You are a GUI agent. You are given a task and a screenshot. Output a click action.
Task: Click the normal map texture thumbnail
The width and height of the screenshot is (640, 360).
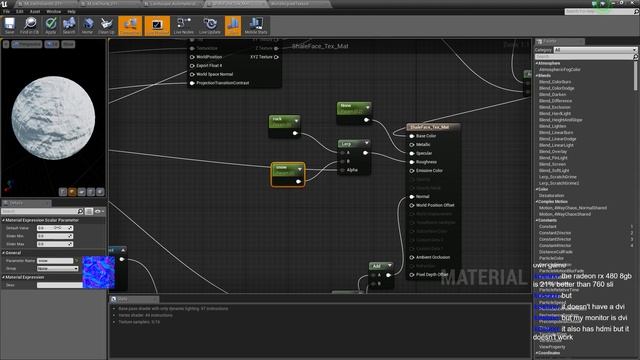(98, 272)
